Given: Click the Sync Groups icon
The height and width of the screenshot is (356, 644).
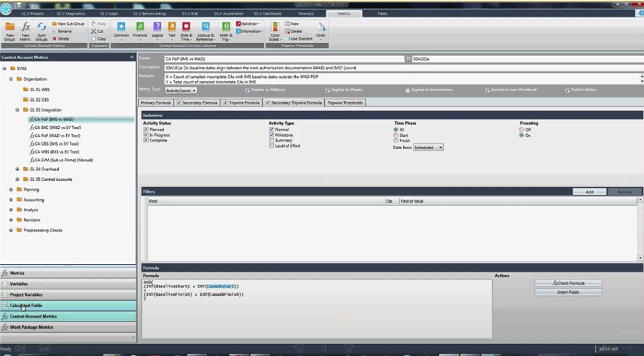Looking at the screenshot, I should [x=42, y=27].
